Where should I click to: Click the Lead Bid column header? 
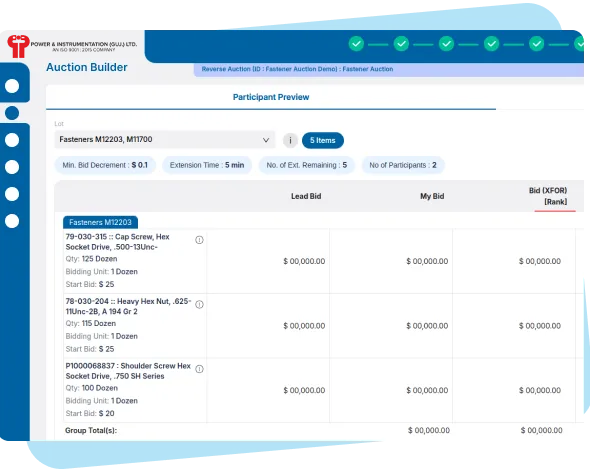[x=306, y=196]
